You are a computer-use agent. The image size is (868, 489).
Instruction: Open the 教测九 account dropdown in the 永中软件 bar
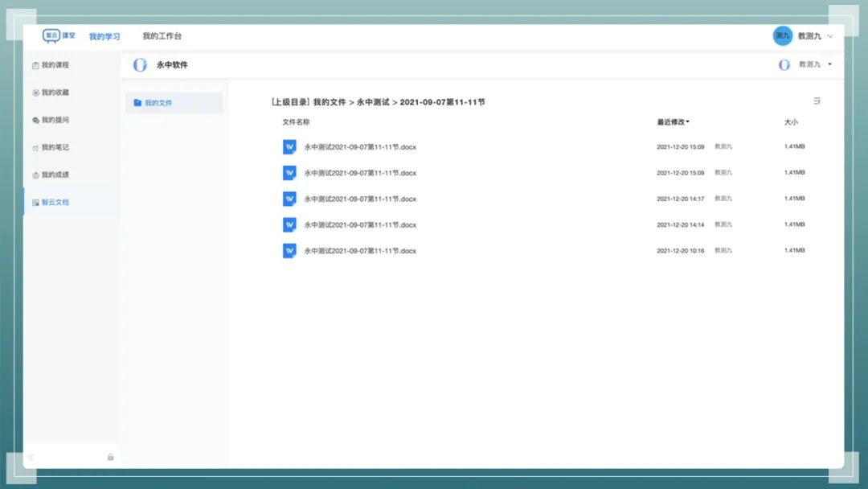pos(812,64)
